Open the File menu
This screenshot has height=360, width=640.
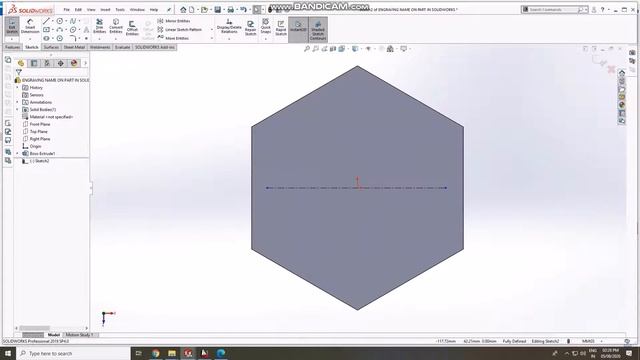[x=67, y=9]
